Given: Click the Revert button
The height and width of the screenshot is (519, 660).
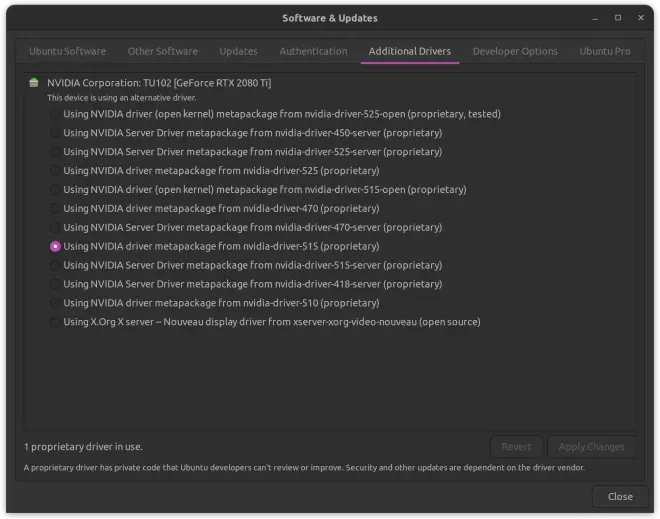Looking at the screenshot, I should [x=516, y=447].
